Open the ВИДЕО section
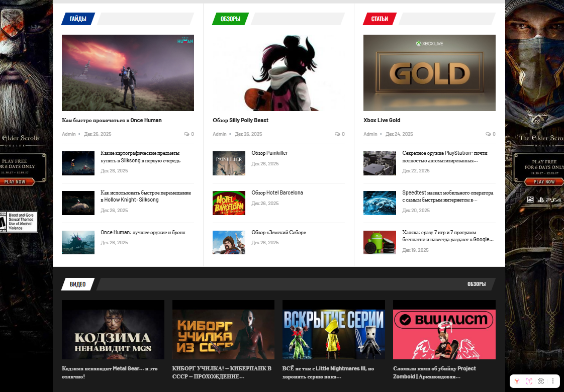The image size is (564, 392). click(x=78, y=284)
